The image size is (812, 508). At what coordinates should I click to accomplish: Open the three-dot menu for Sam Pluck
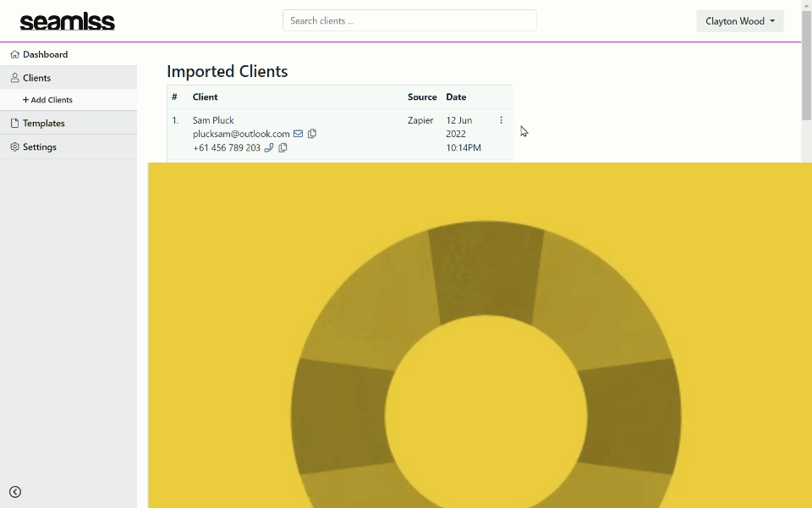point(501,120)
